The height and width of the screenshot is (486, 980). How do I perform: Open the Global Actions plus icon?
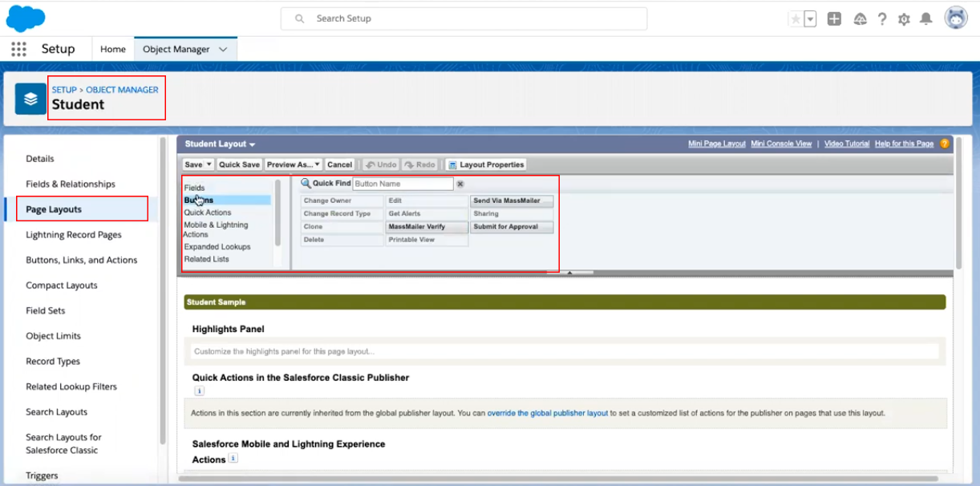[x=834, y=19]
